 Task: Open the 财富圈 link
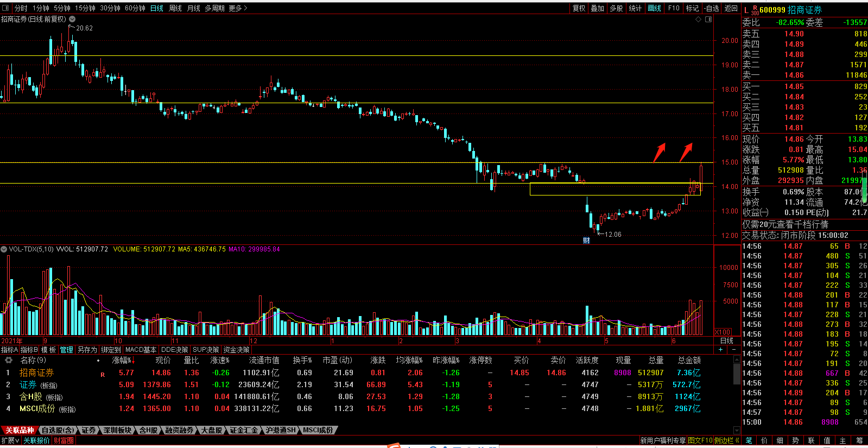tap(64, 440)
